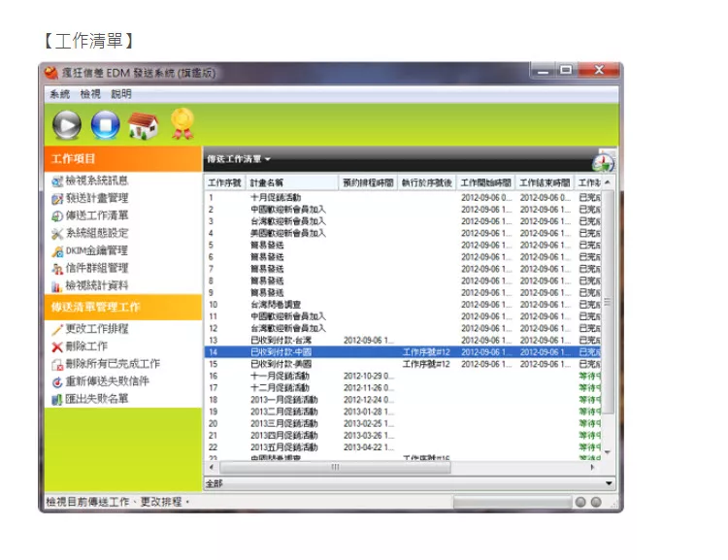Click the blue Stop button in toolbar
The image size is (728, 560).
tap(105, 124)
